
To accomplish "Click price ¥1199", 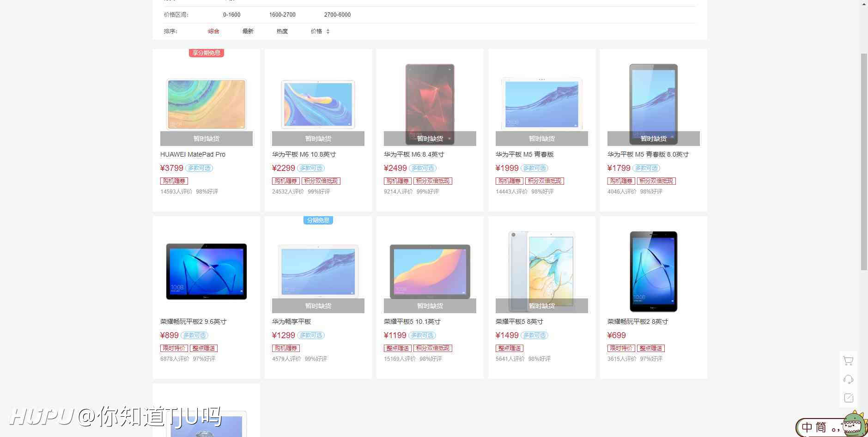I will pos(395,335).
